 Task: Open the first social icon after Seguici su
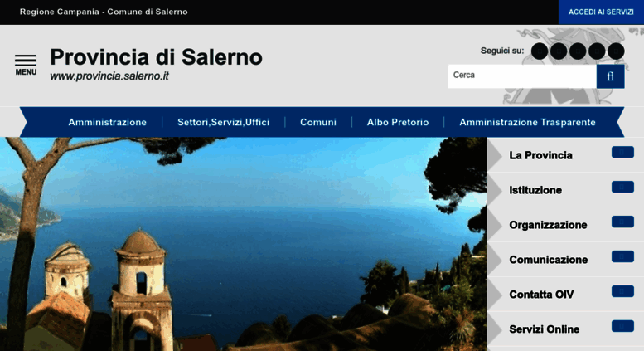(540, 51)
